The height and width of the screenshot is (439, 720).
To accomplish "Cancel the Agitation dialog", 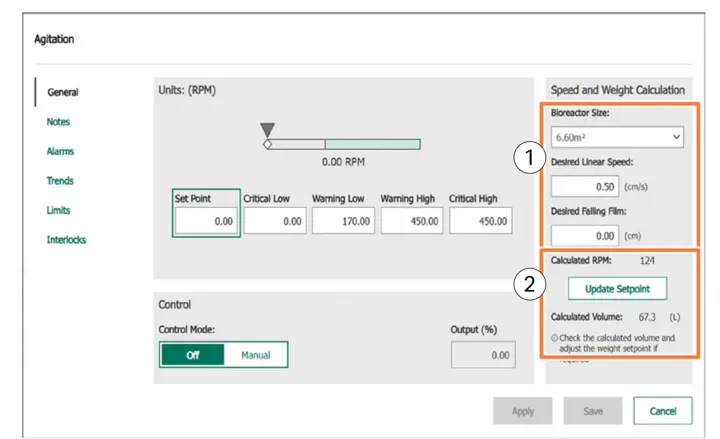I will 663,411.
